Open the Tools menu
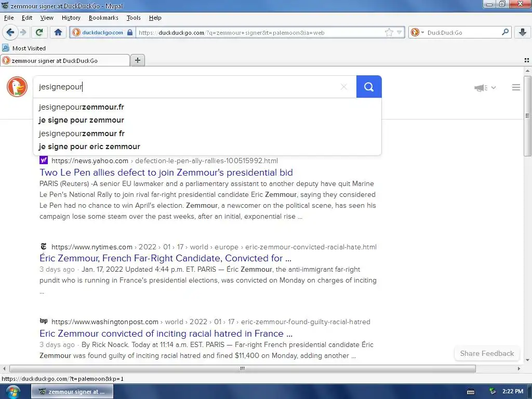The width and height of the screenshot is (532, 399). pos(134,18)
